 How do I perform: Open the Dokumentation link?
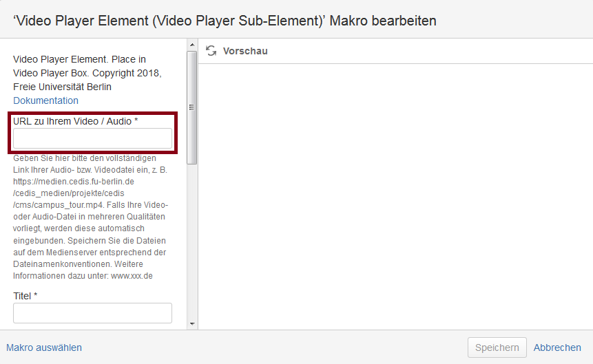[45, 100]
